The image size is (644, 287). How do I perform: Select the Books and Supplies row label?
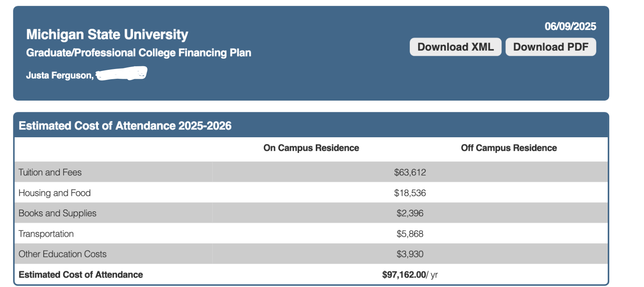point(57,213)
